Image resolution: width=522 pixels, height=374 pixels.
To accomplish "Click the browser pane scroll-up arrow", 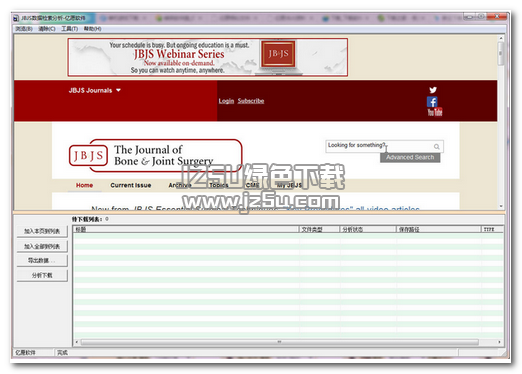I will point(501,39).
